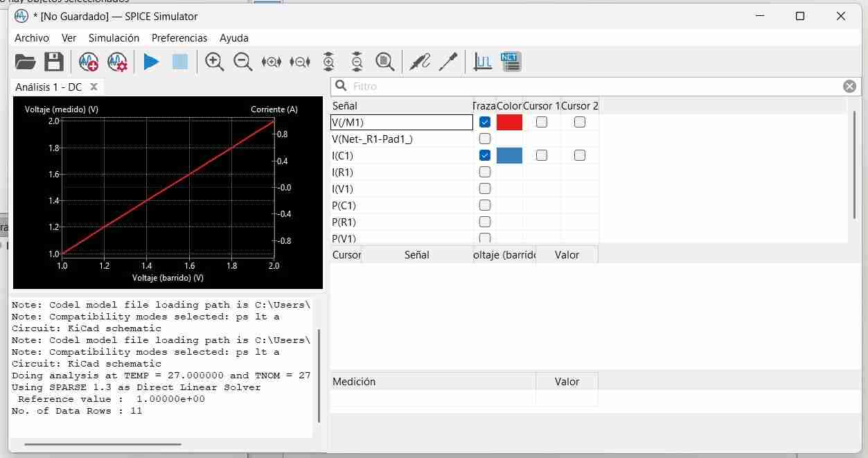Zoom in vertically on the plot
The height and width of the screenshot is (458, 868).
[x=328, y=62]
